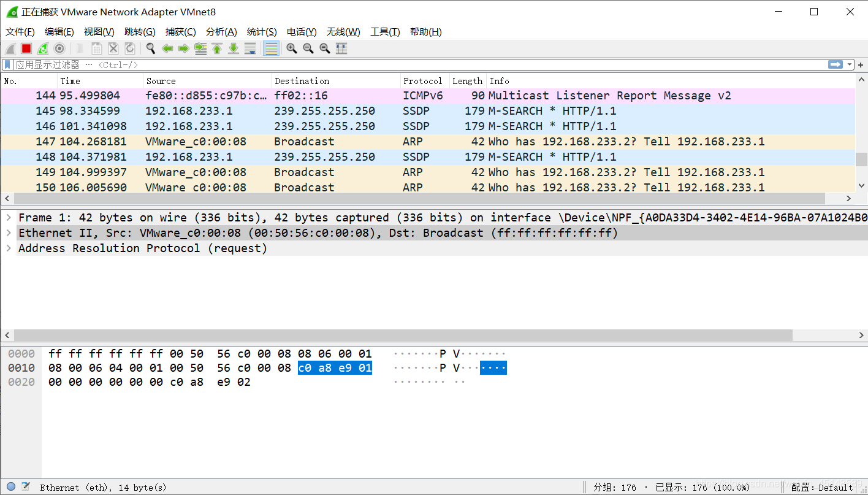This screenshot has width=868, height=495.
Task: Sort by the Source column header
Action: 207,81
